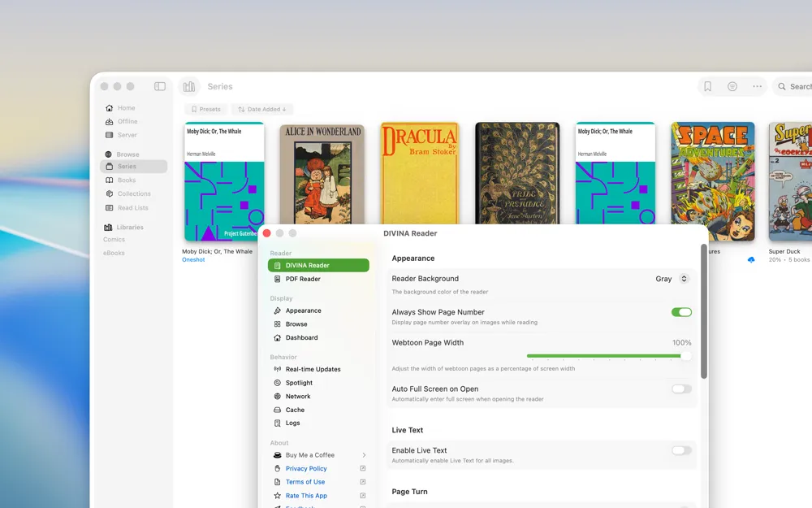
Task: Open Pride and Prejudice cover
Action: click(517, 173)
